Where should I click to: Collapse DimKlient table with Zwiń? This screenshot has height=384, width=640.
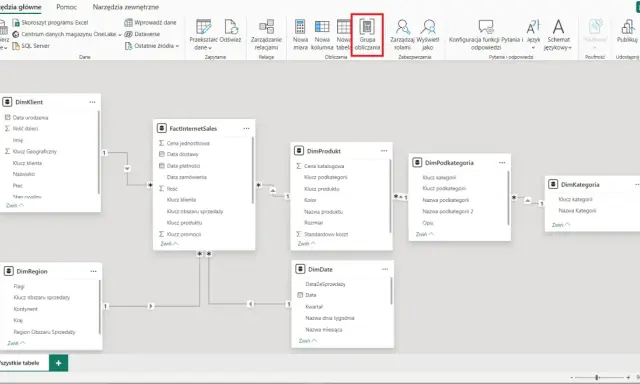(15, 206)
